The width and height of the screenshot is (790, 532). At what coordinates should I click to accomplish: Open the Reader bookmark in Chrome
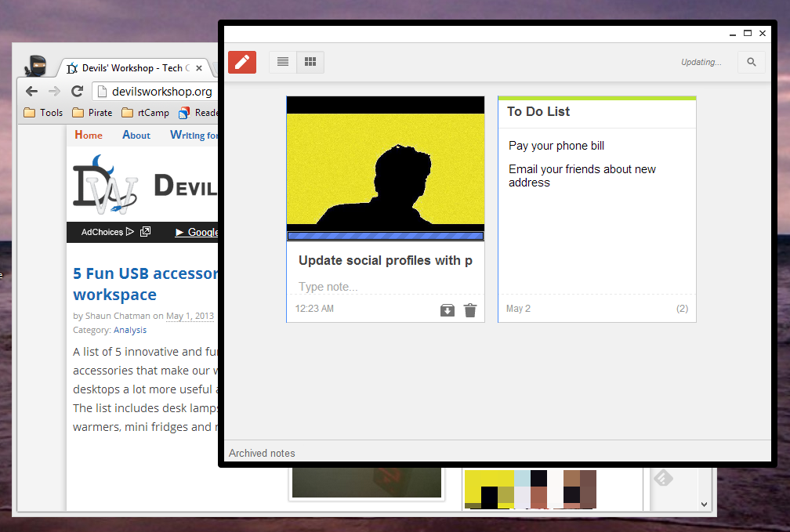pyautogui.click(x=198, y=112)
